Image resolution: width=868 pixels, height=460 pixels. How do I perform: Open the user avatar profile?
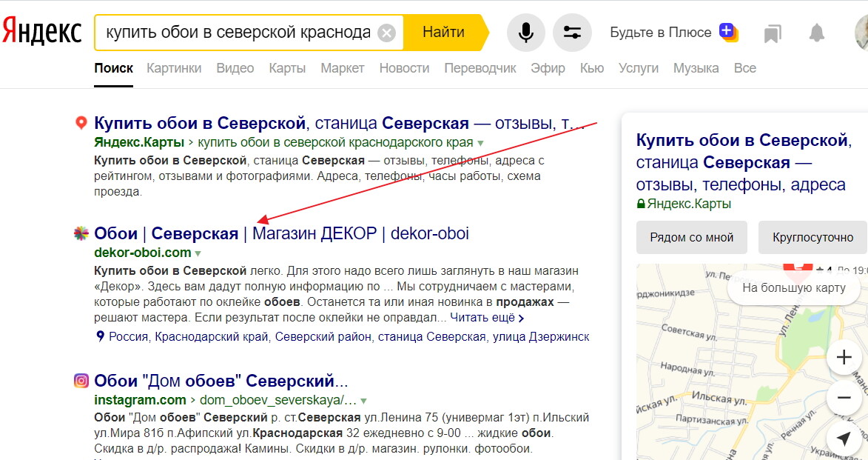[x=861, y=32]
